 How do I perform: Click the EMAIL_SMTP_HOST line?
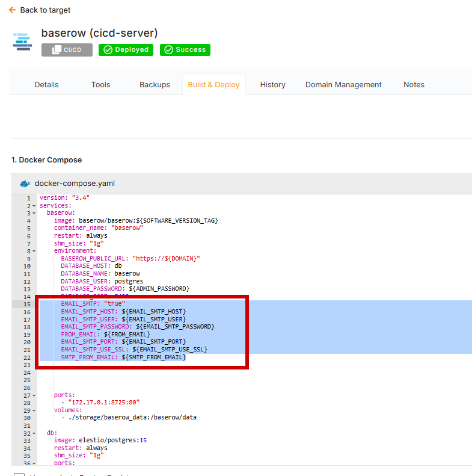pos(123,312)
